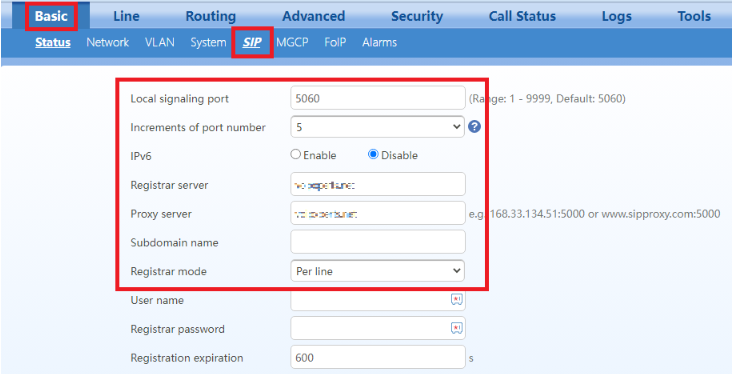Open the Registrar mode dropdown

377,271
